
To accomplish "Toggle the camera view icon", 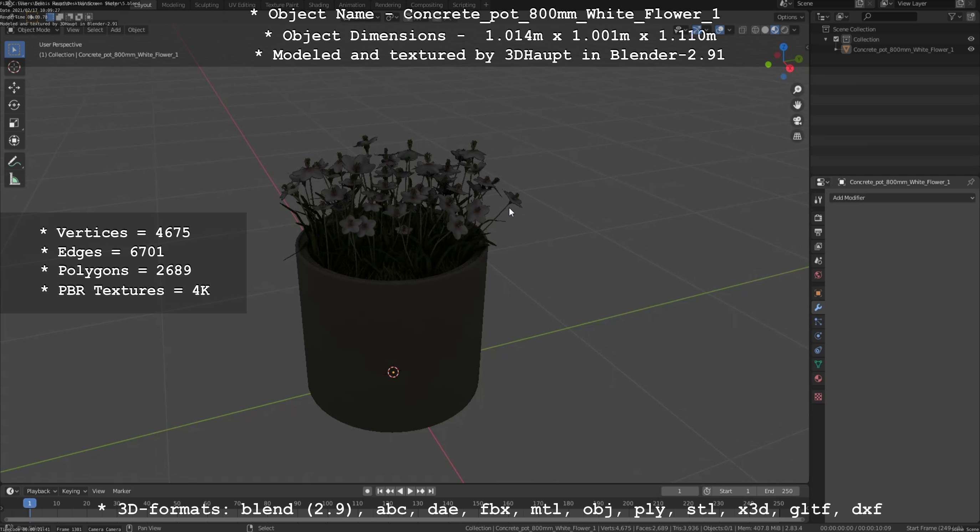I will [797, 121].
